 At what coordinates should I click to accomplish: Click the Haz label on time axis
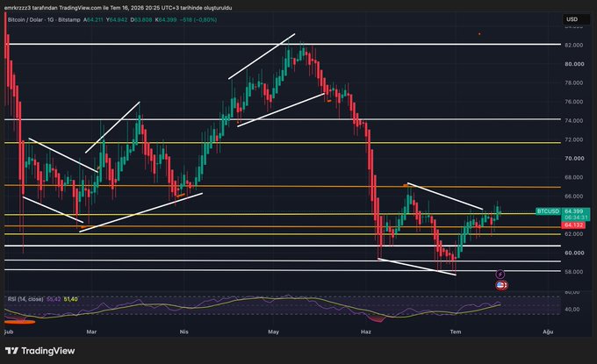coord(366,332)
